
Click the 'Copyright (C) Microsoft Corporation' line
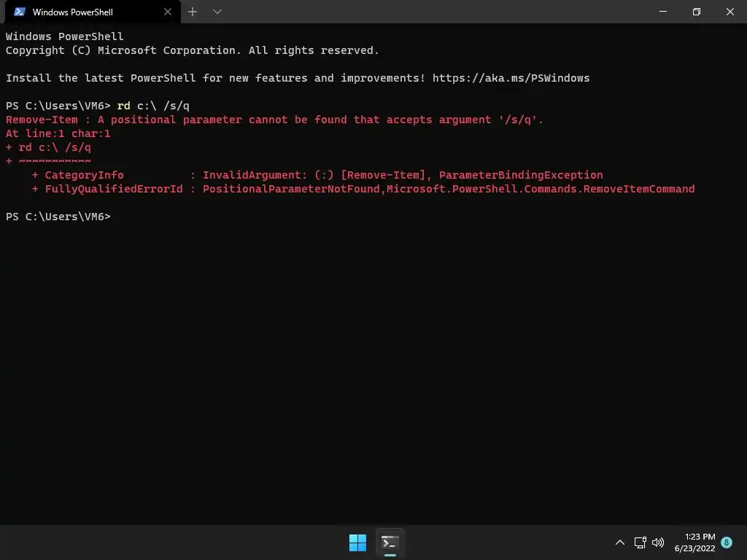click(193, 50)
